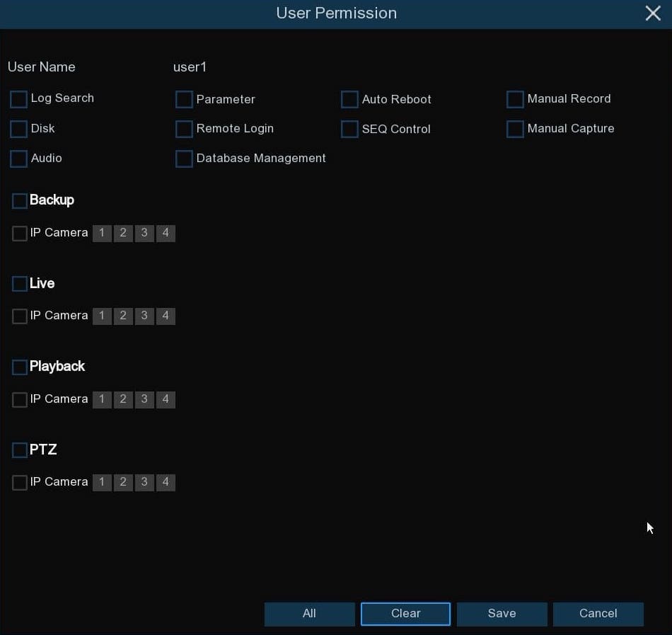This screenshot has width=672, height=635.
Task: Check the SEQ Control box
Action: [x=349, y=130]
